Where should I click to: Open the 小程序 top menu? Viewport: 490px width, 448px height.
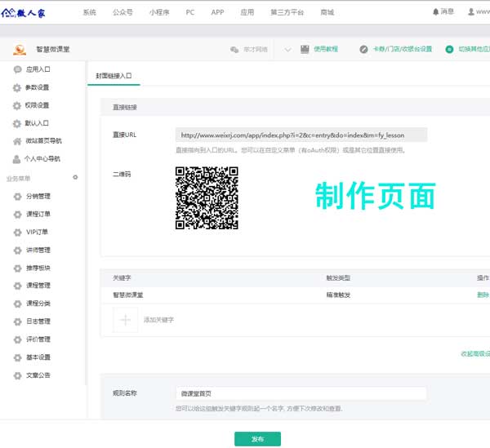(x=159, y=12)
